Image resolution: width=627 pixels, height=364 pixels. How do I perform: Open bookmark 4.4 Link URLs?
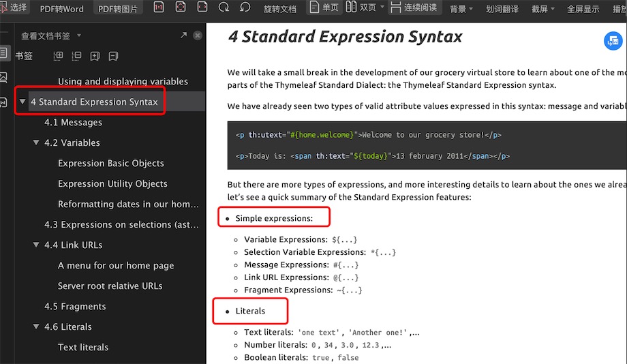pyautogui.click(x=73, y=245)
